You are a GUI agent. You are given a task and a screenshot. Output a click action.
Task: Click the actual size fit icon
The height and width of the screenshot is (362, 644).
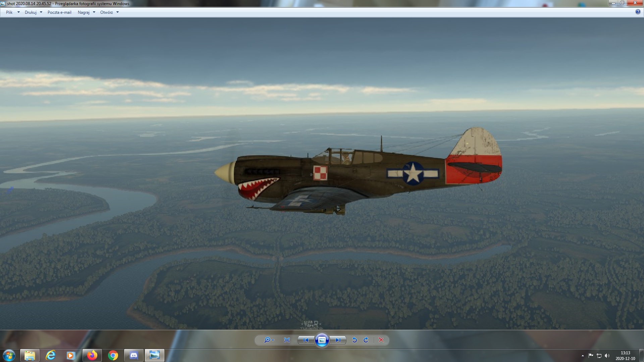point(287,340)
